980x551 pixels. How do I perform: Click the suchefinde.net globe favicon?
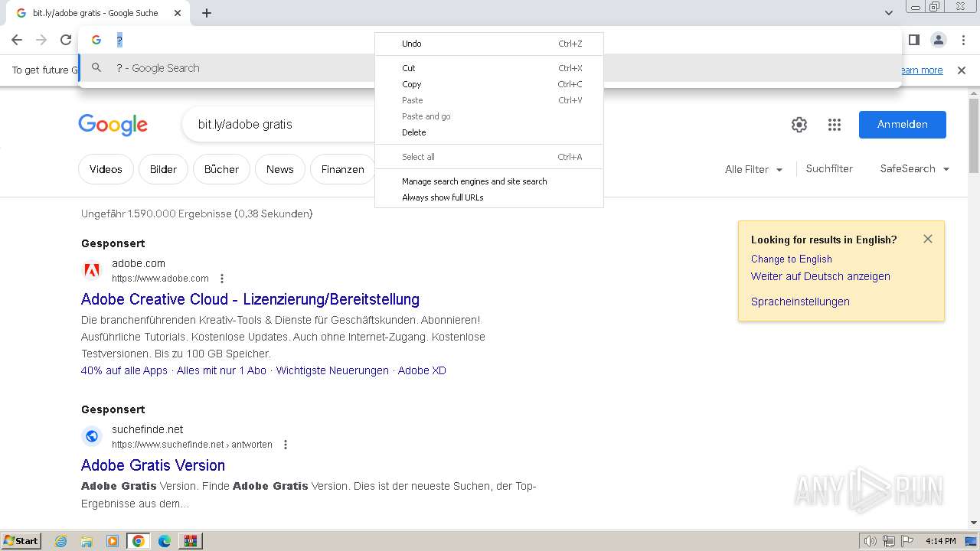[x=92, y=436]
